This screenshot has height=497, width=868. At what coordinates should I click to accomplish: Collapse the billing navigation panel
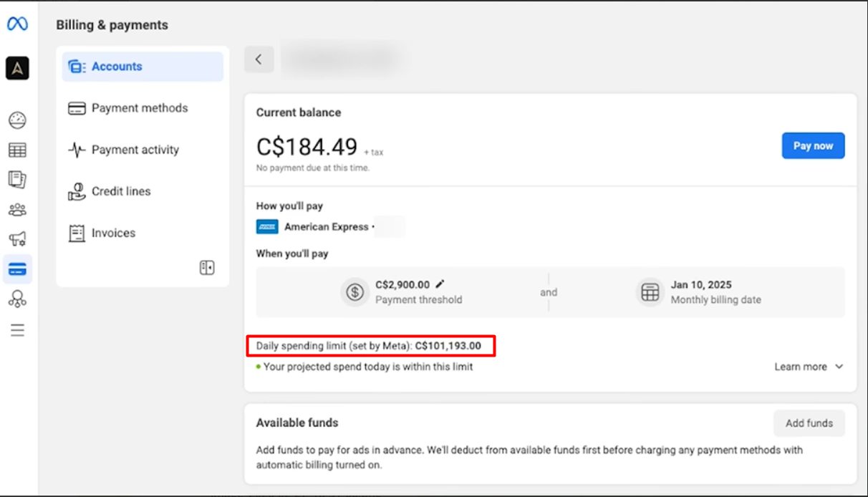206,268
